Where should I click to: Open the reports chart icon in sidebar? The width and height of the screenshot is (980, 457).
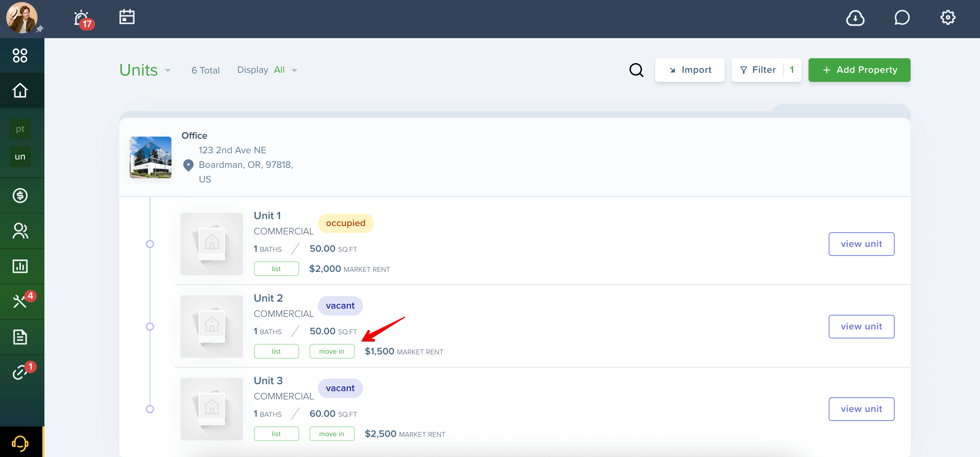tap(20, 266)
